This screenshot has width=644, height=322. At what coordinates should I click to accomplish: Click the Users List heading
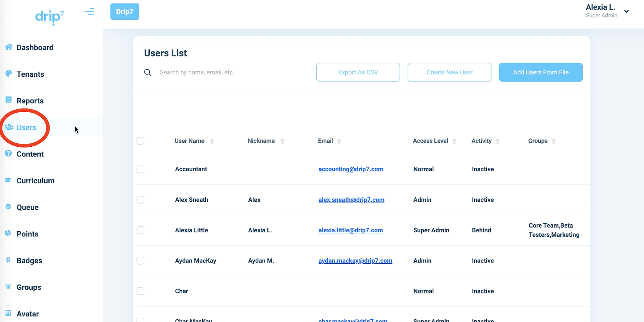[165, 53]
